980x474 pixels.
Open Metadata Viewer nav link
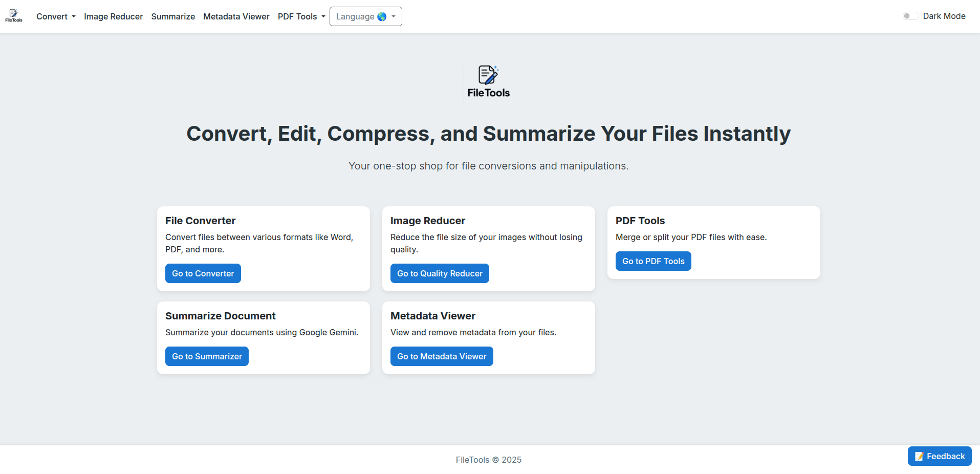pos(236,16)
